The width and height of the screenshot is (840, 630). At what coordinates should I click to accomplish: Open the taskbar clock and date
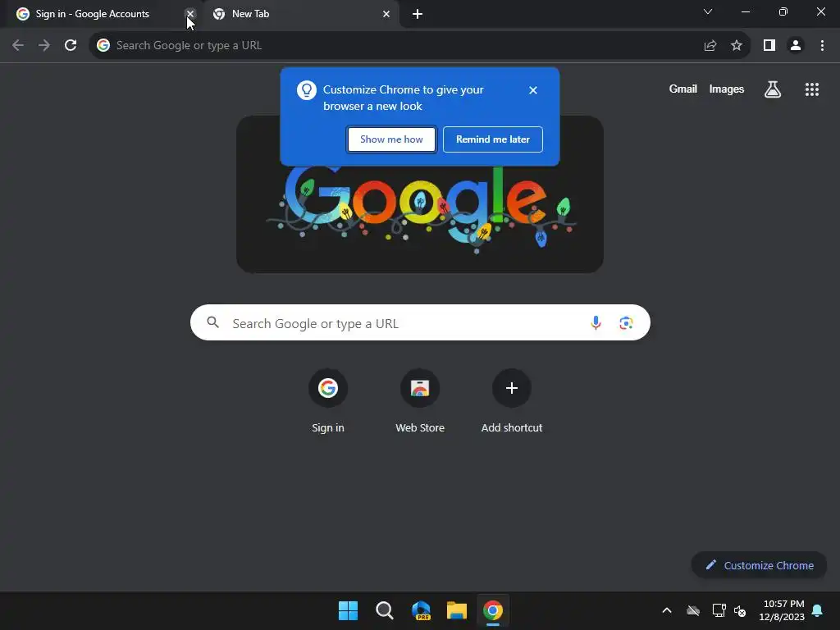click(x=782, y=610)
